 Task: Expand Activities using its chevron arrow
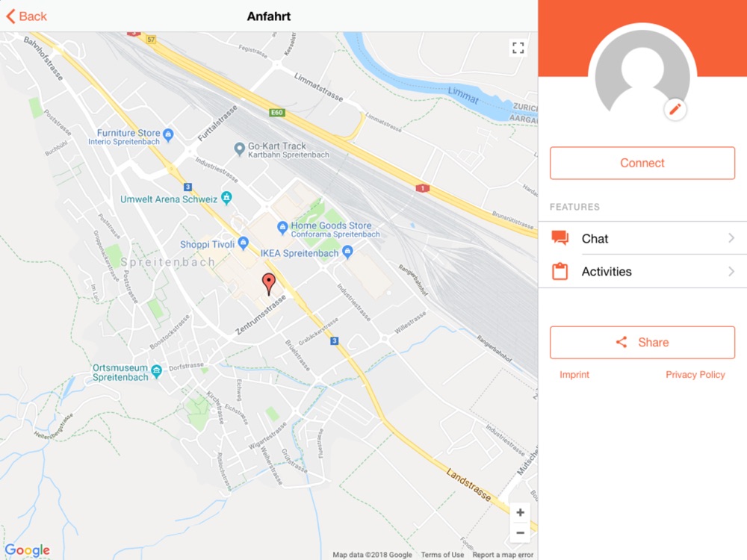tap(731, 272)
